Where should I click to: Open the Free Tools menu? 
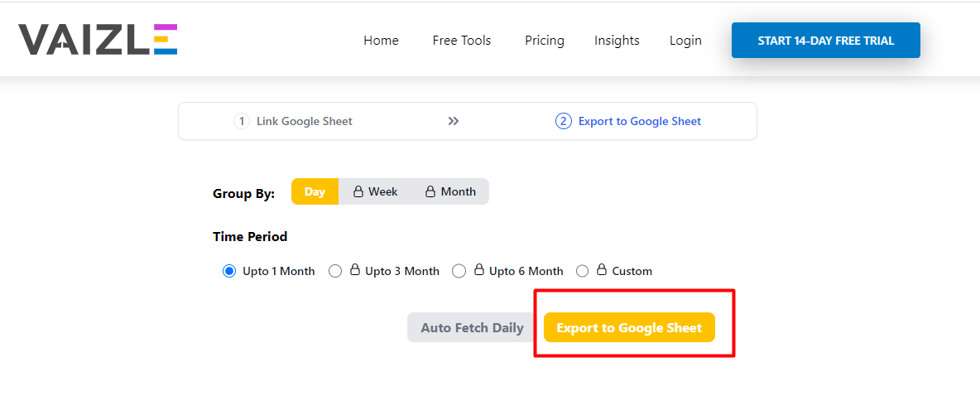tap(462, 41)
